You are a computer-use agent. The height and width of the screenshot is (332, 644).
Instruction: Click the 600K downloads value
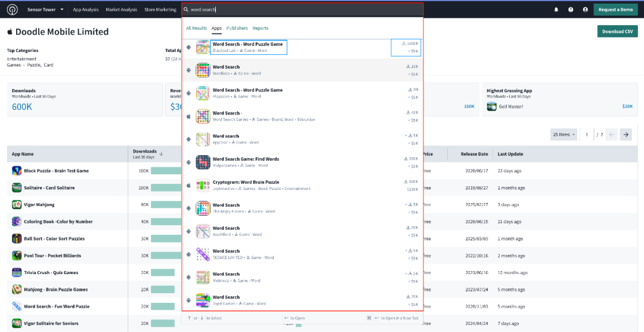point(22,107)
